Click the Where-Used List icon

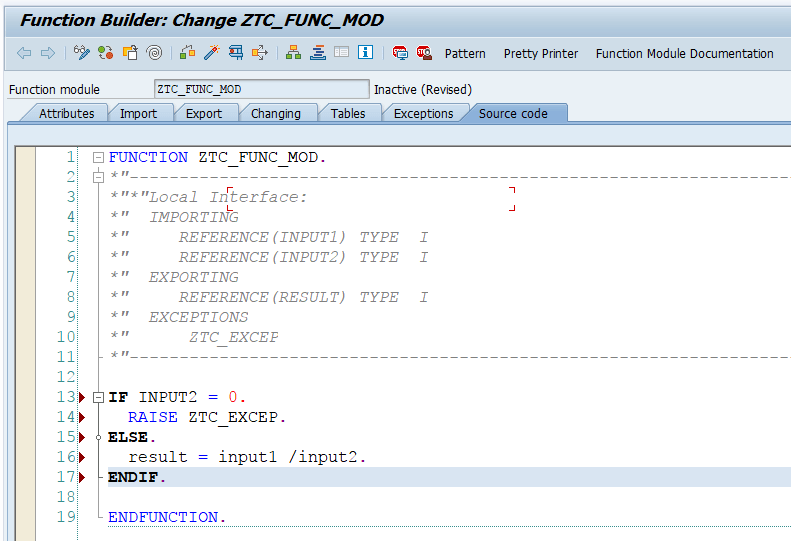tap(260, 52)
